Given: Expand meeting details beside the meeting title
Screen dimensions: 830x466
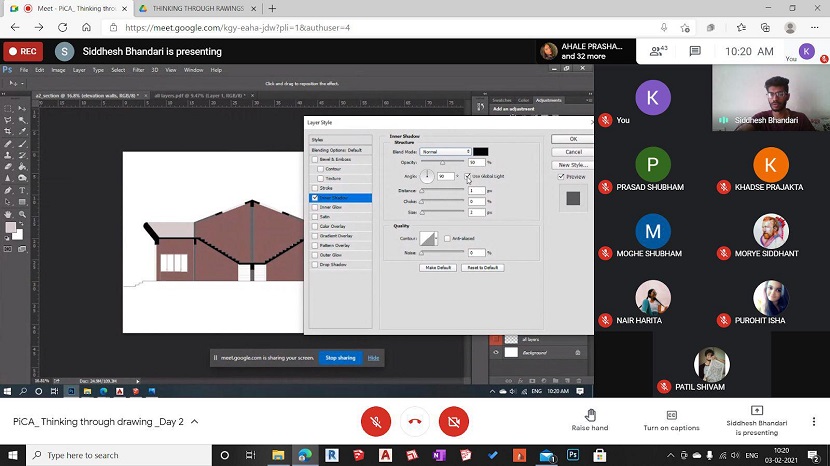Looking at the screenshot, I should point(194,422).
